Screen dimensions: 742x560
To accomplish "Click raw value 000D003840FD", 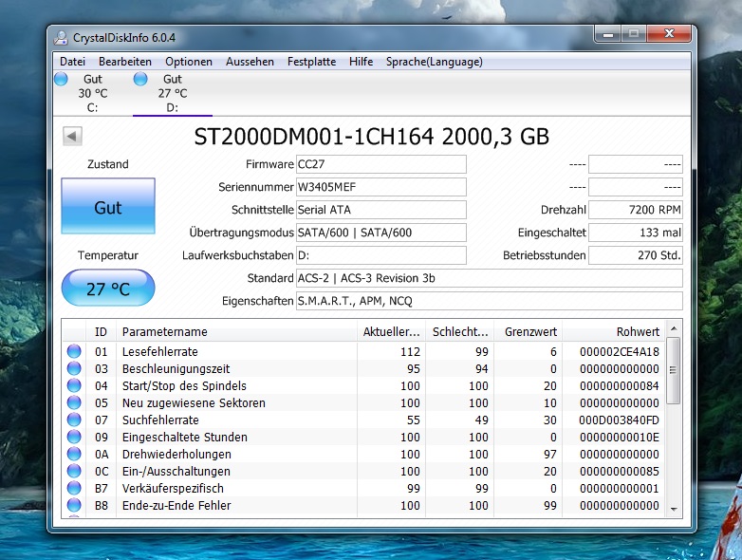I will 619,420.
